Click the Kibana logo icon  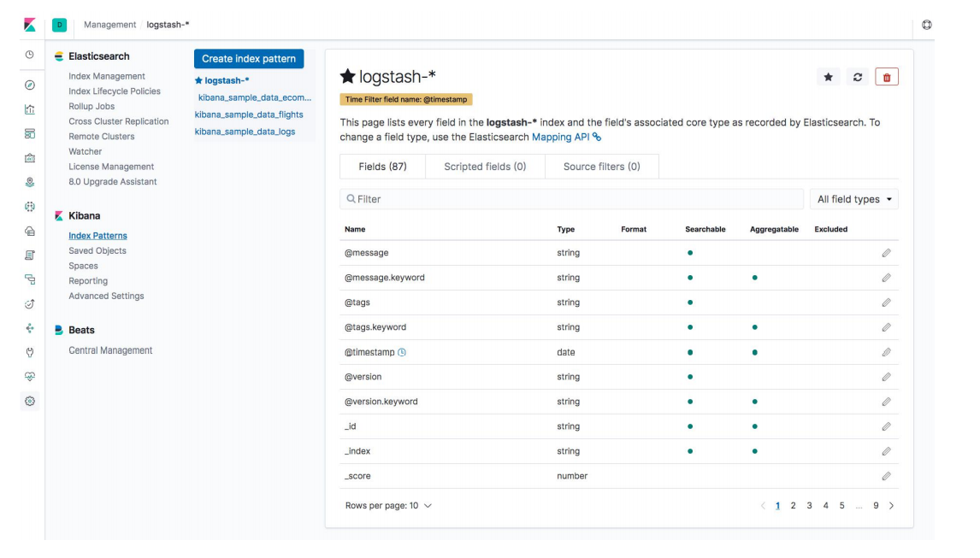pyautogui.click(x=29, y=25)
